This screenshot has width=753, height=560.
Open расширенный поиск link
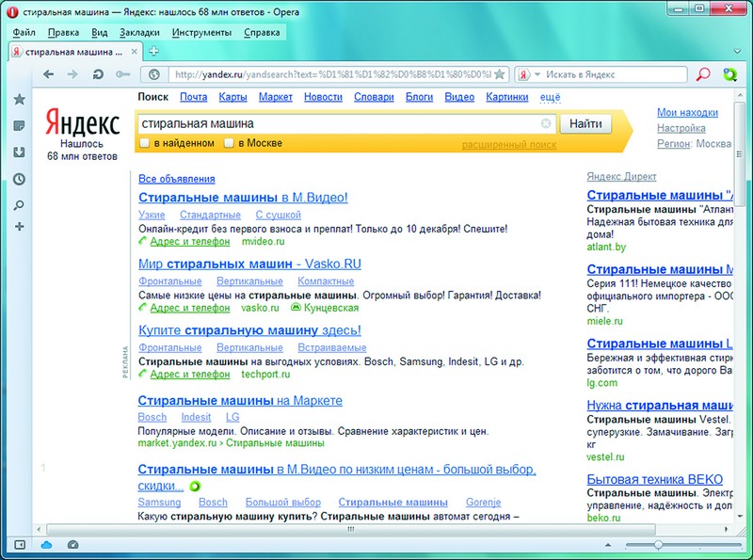point(509,145)
